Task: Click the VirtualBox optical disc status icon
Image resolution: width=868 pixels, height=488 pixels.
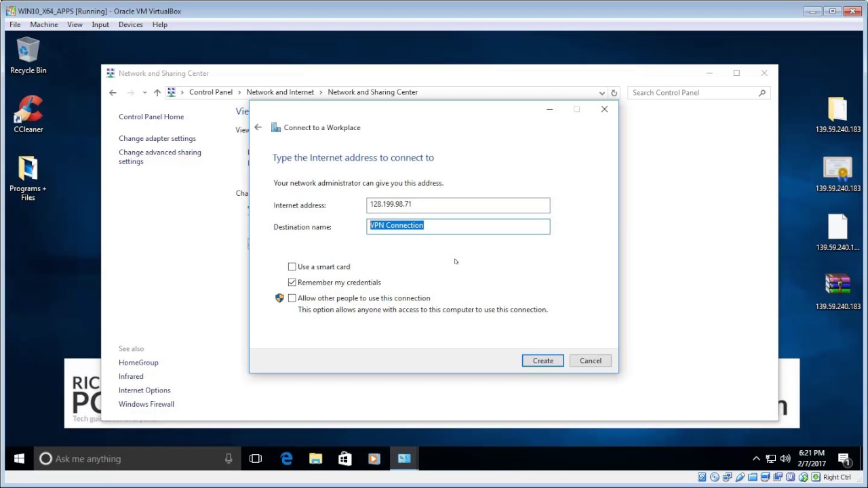Action: [715, 477]
